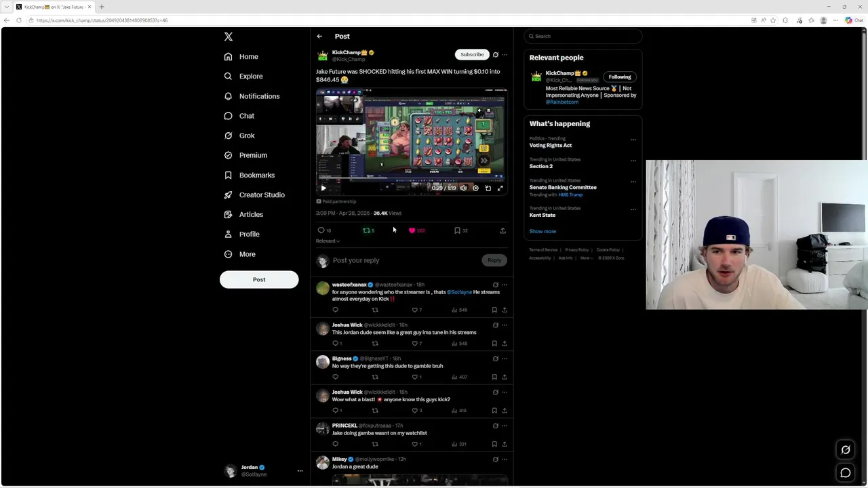Image resolution: width=868 pixels, height=488 pixels.
Task: Open more options on Mikey's reply
Action: pyautogui.click(x=504, y=460)
